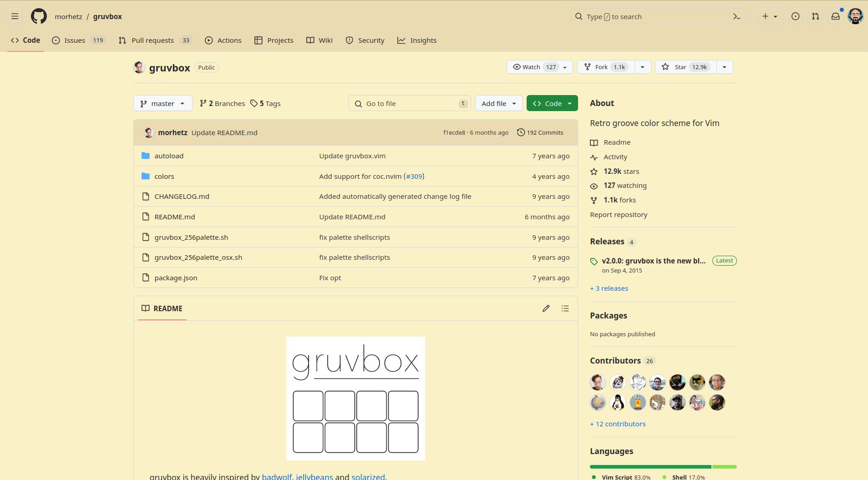The height and width of the screenshot is (480, 868).
Task: Open the package.json file
Action: [x=176, y=278]
